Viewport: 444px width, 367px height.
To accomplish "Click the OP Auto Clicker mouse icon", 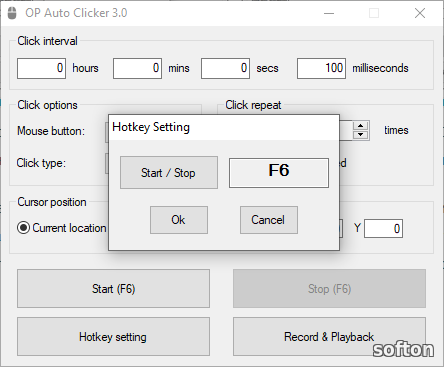I will (12, 13).
